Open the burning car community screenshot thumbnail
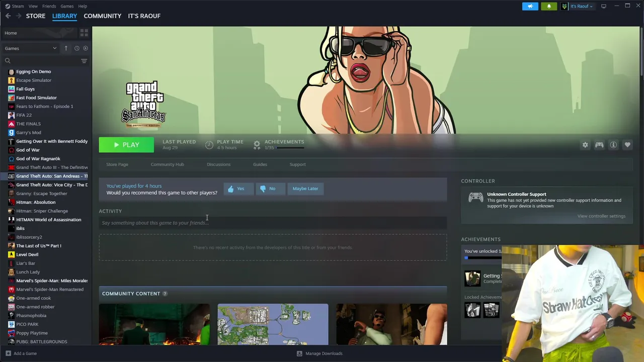This screenshot has width=644, height=362. (154, 324)
